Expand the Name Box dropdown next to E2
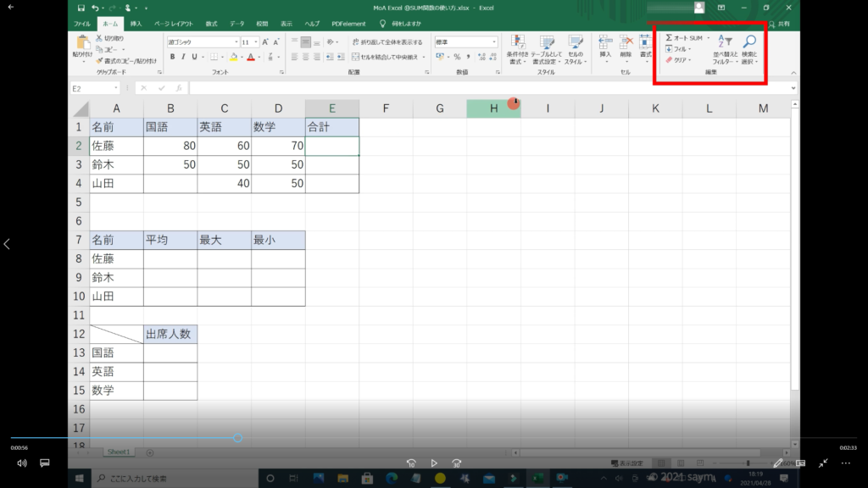 [x=116, y=88]
